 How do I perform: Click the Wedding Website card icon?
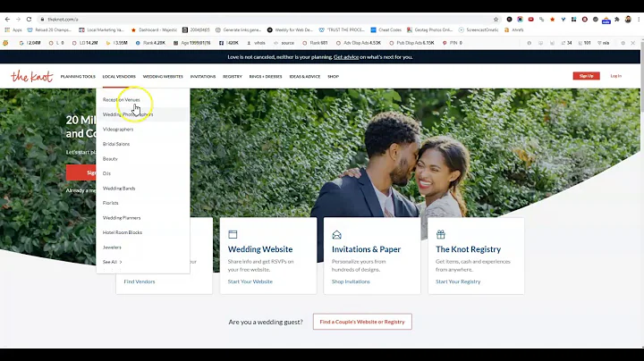point(233,234)
